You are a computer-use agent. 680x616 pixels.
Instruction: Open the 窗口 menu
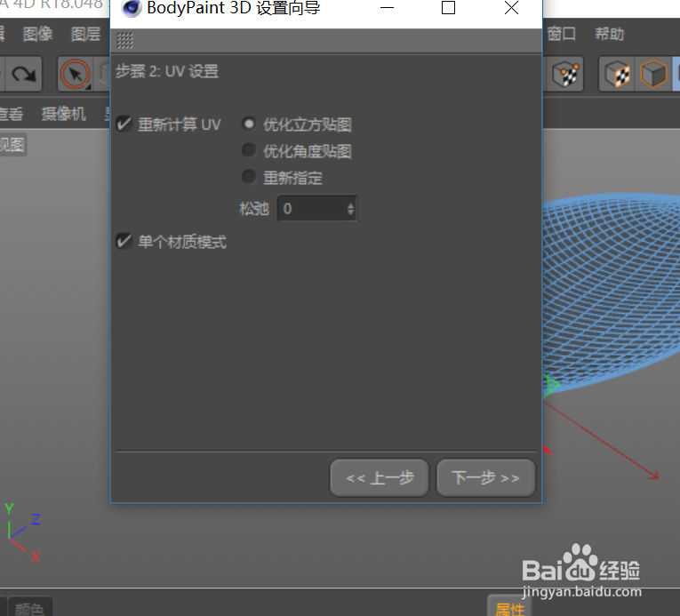pos(561,34)
